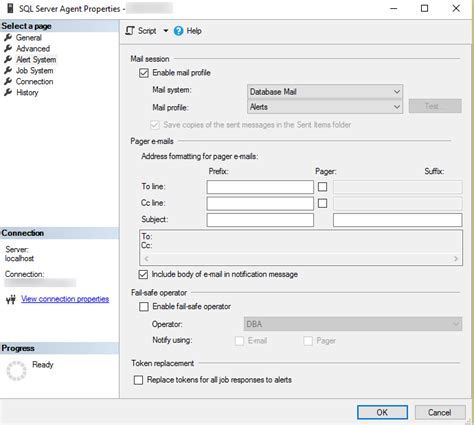Click the OK button
The height and width of the screenshot is (425, 474).
click(x=382, y=412)
